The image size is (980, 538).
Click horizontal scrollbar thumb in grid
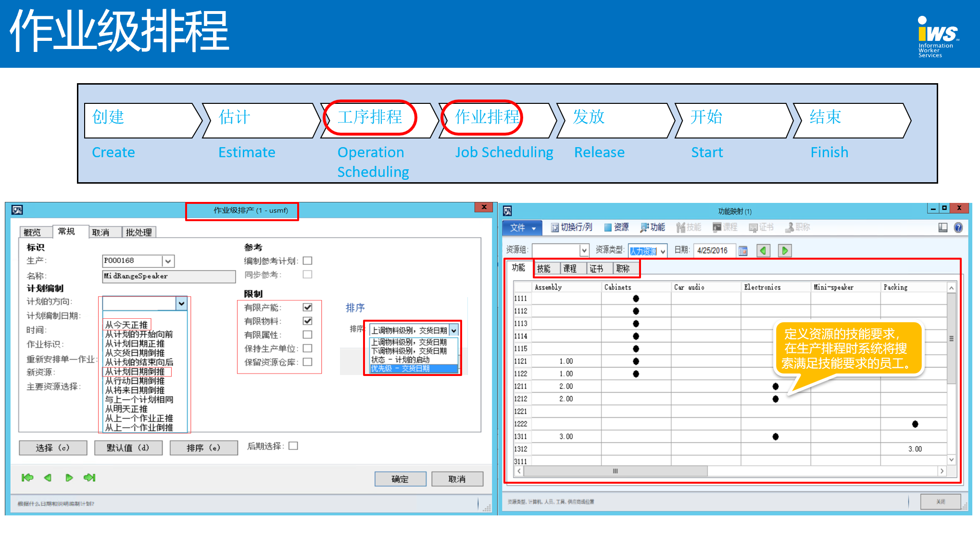click(616, 471)
